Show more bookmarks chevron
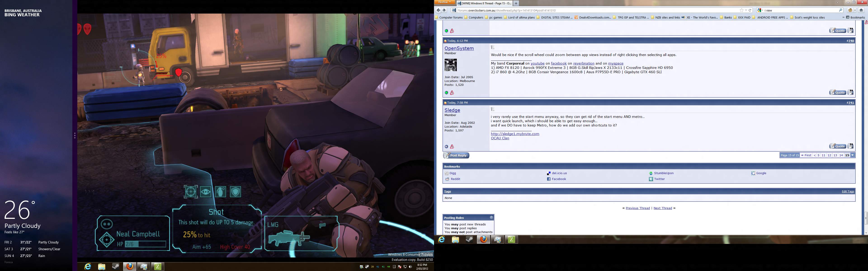Screen dimensions: 868x271 pyautogui.click(x=843, y=17)
